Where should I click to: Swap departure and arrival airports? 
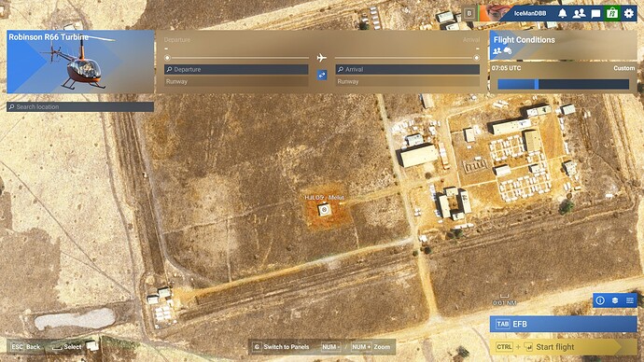click(322, 76)
